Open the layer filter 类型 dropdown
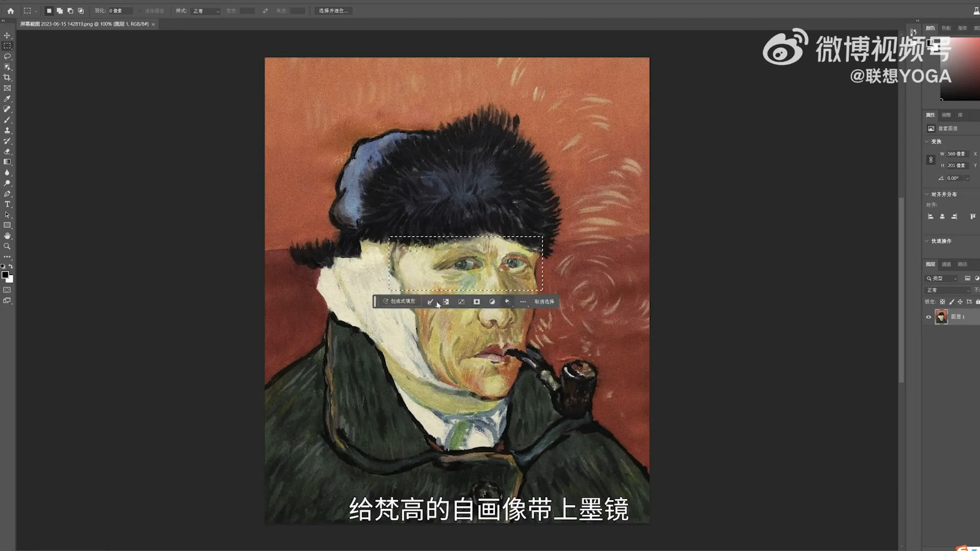Screen dimensions: 980x551 click(942, 279)
